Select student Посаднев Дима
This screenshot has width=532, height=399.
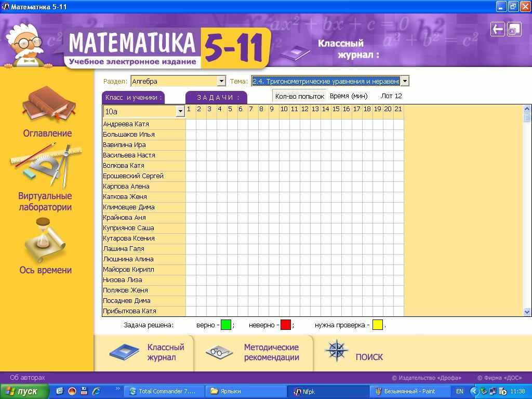tap(144, 301)
